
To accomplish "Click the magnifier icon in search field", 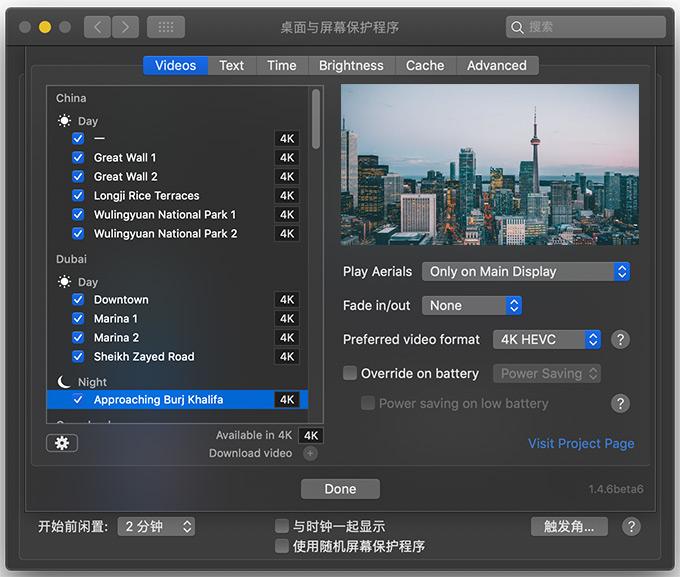I will [x=517, y=27].
